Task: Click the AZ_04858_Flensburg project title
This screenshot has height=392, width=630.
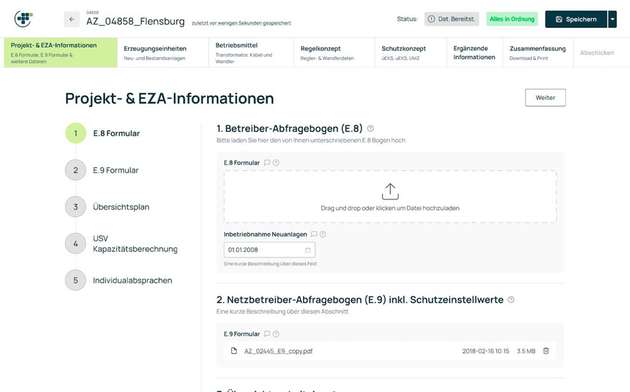Action: click(x=135, y=21)
